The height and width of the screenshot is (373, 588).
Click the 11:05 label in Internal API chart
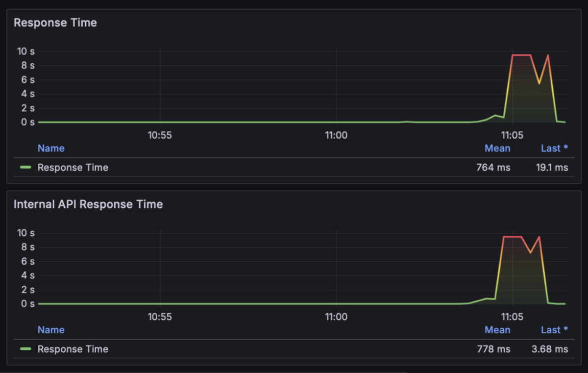513,317
